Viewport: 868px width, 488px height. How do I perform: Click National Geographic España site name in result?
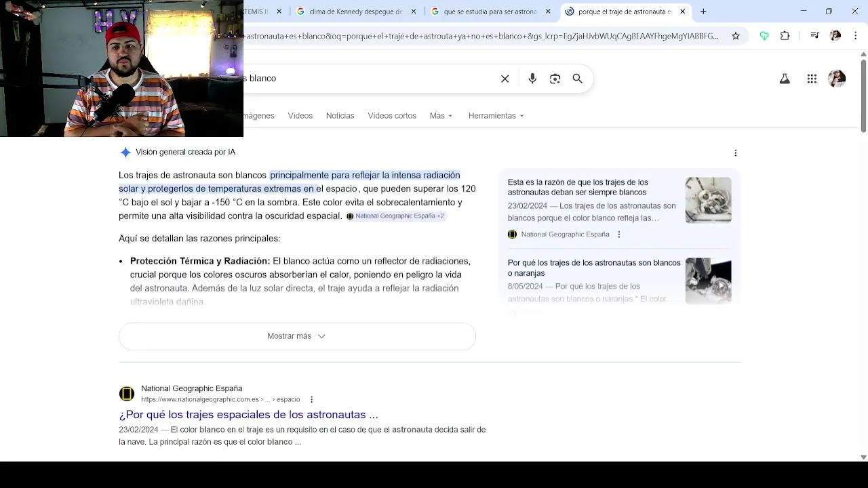(x=191, y=389)
